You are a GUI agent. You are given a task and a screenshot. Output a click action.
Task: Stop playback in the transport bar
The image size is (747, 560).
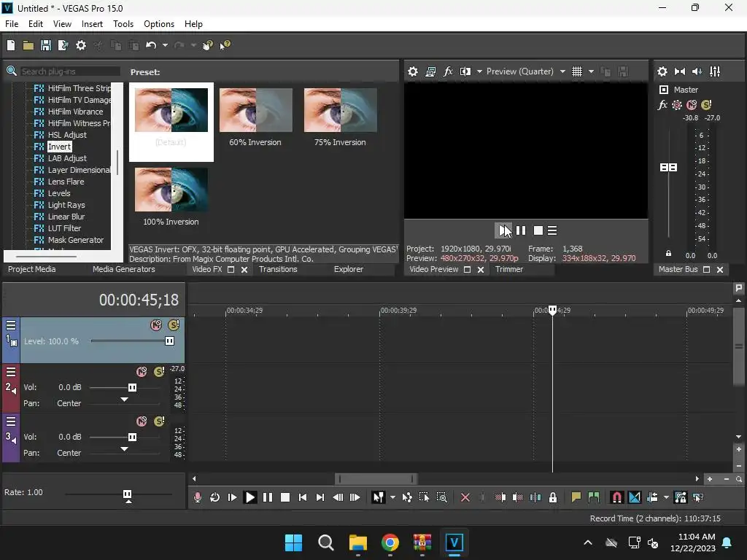coord(285,497)
